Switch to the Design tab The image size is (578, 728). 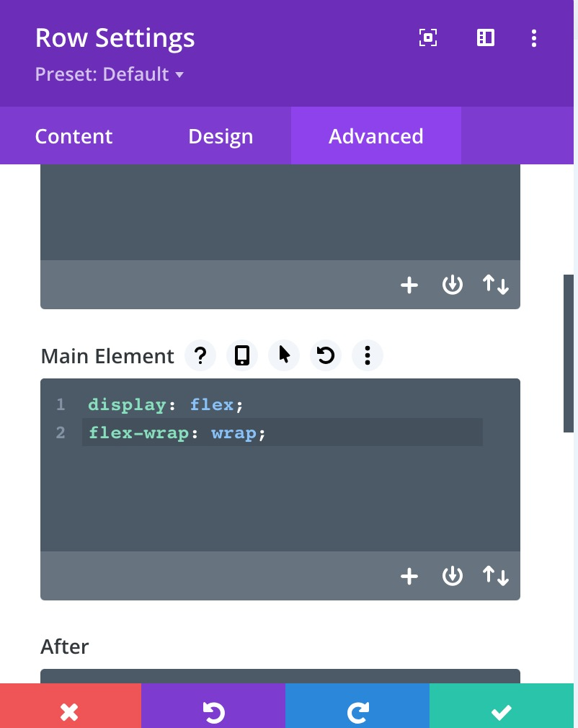221,136
